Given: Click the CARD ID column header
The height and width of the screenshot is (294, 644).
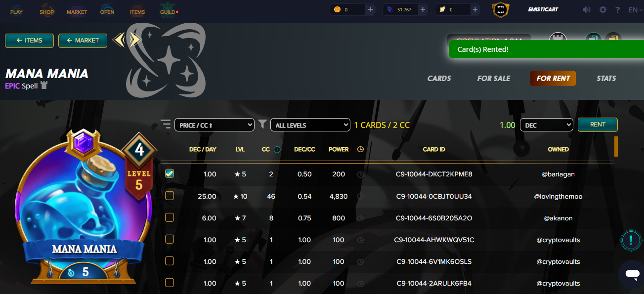Looking at the screenshot, I should (434, 149).
